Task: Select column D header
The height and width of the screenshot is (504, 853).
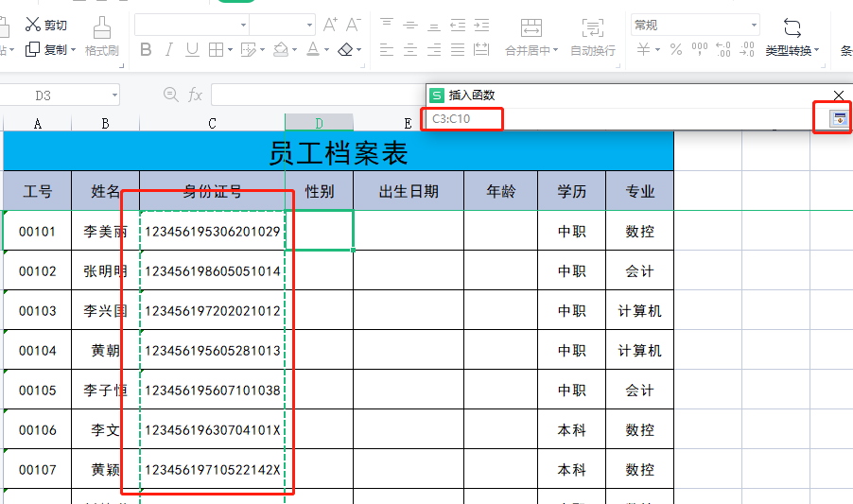Action: 320,124
